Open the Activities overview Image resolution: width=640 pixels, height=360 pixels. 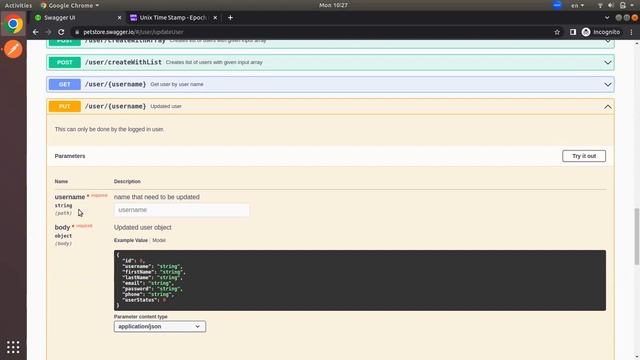(18, 5)
